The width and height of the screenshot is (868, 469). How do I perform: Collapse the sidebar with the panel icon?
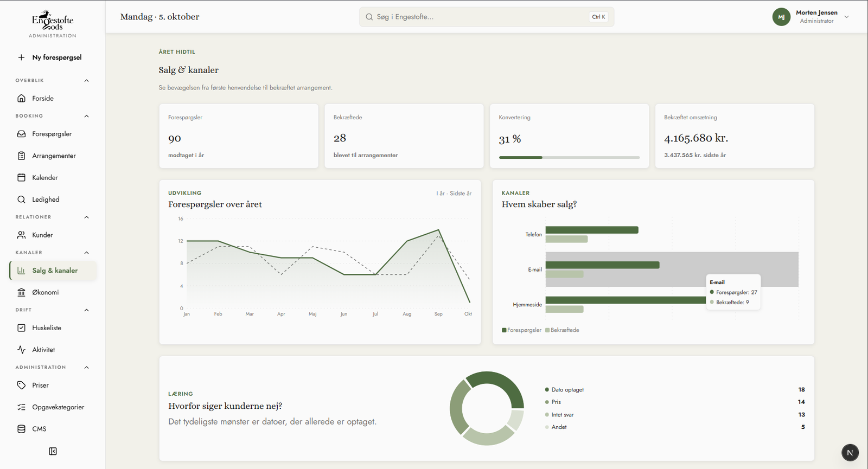(53, 451)
